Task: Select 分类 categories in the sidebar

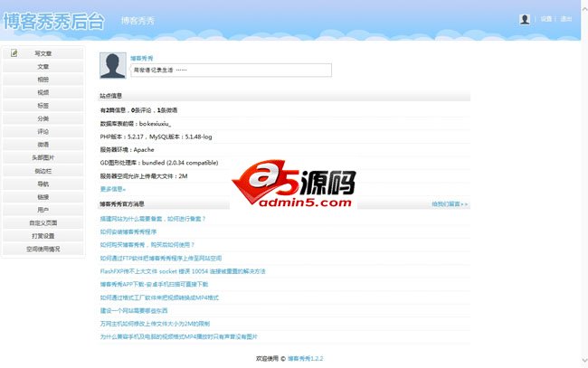Action: click(x=43, y=118)
